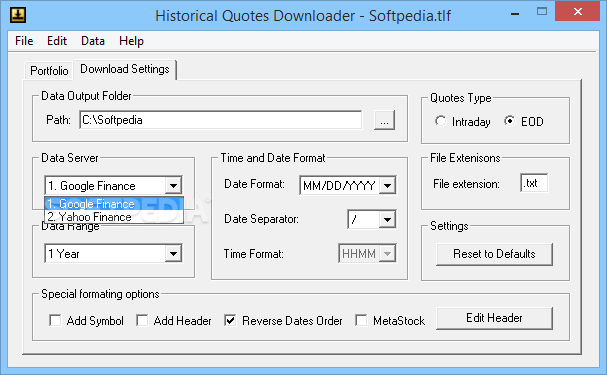Screen dimensions: 607x375
Task: Click the File extension .txt field
Action: coord(534,183)
